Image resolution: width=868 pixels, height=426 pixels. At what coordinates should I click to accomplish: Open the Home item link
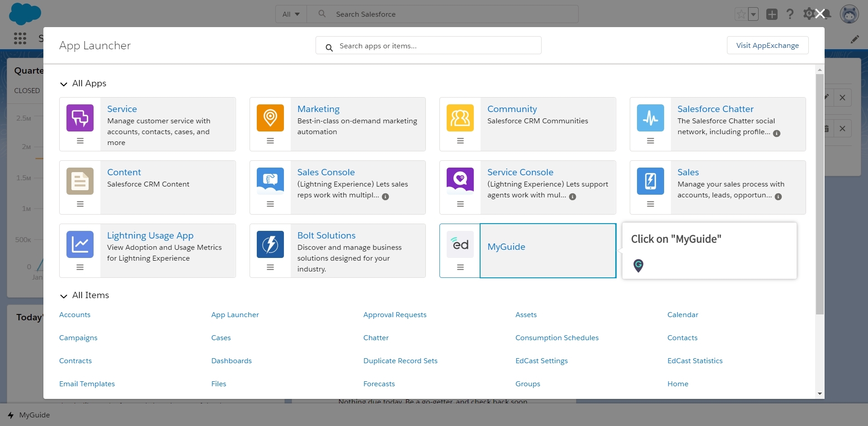(678, 384)
